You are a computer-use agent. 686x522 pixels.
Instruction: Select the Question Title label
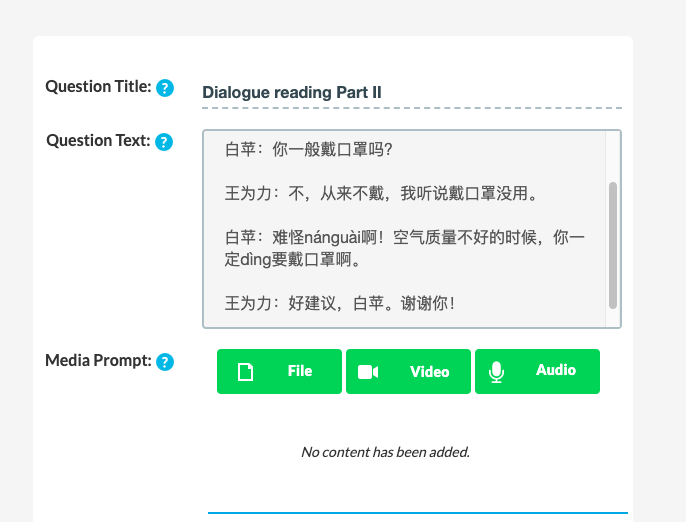pyautogui.click(x=98, y=87)
